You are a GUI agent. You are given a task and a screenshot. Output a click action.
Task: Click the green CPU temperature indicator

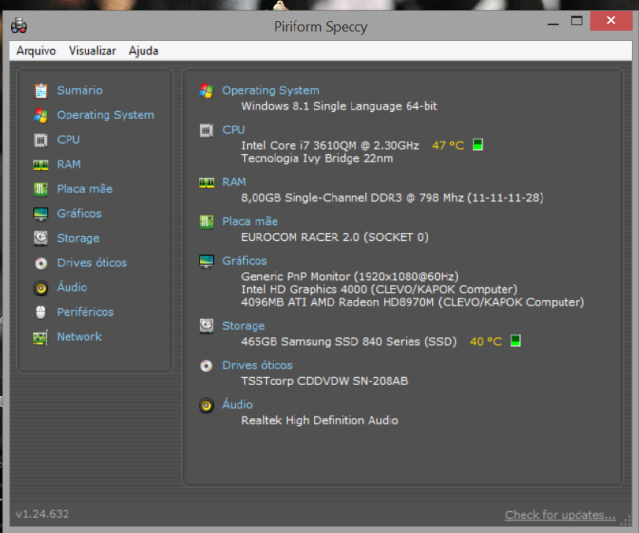[x=478, y=145]
